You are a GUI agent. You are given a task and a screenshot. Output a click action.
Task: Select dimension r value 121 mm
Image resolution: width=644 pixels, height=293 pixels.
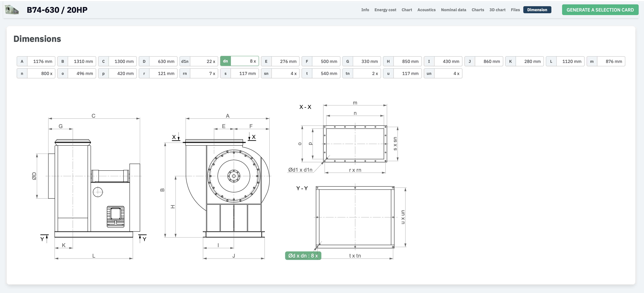pos(158,73)
